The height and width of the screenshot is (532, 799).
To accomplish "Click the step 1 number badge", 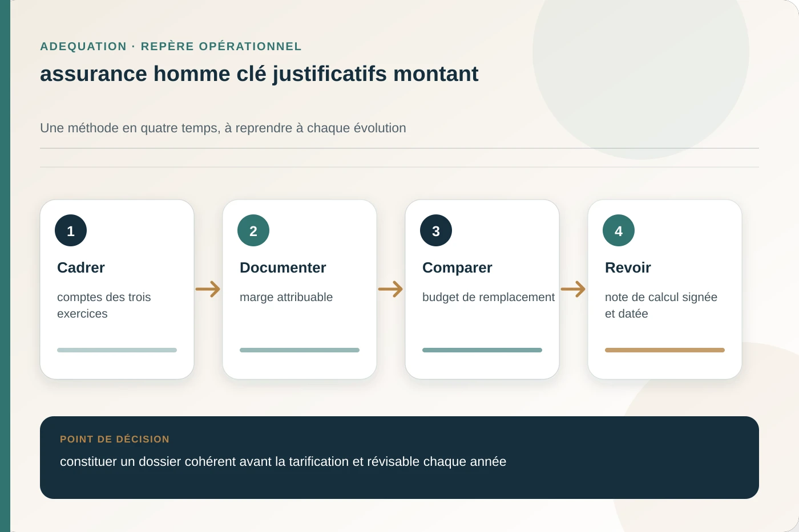I will [71, 230].
